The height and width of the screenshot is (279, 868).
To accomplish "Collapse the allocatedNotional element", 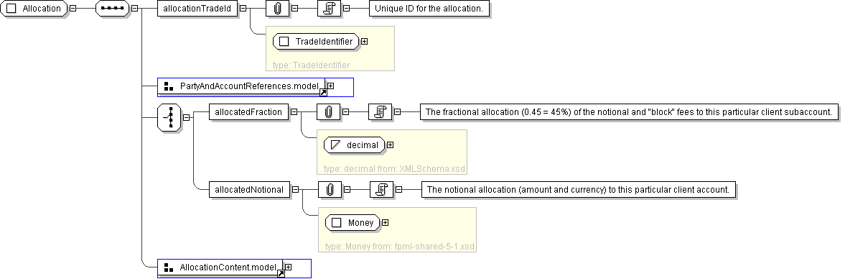I will coord(294,189).
